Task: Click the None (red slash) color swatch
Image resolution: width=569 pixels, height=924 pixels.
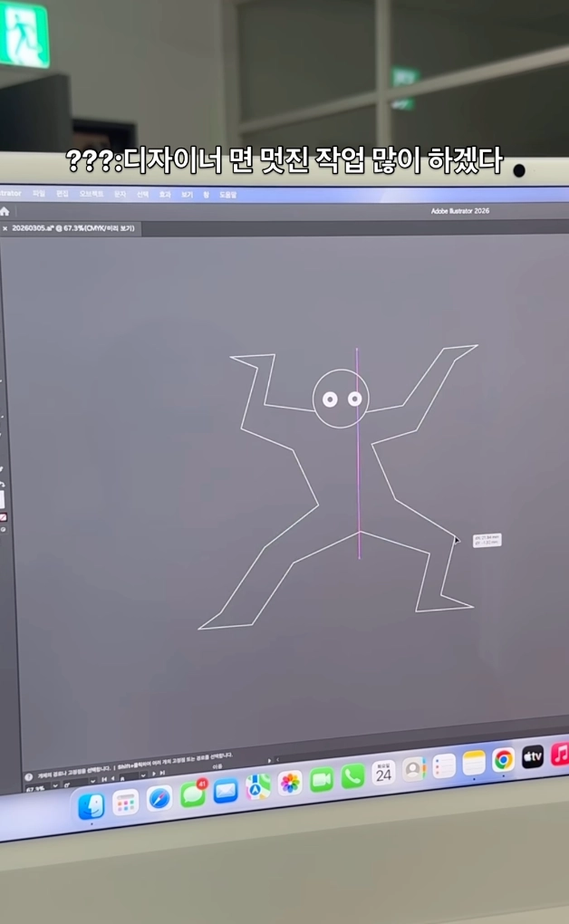Action: tap(3, 518)
